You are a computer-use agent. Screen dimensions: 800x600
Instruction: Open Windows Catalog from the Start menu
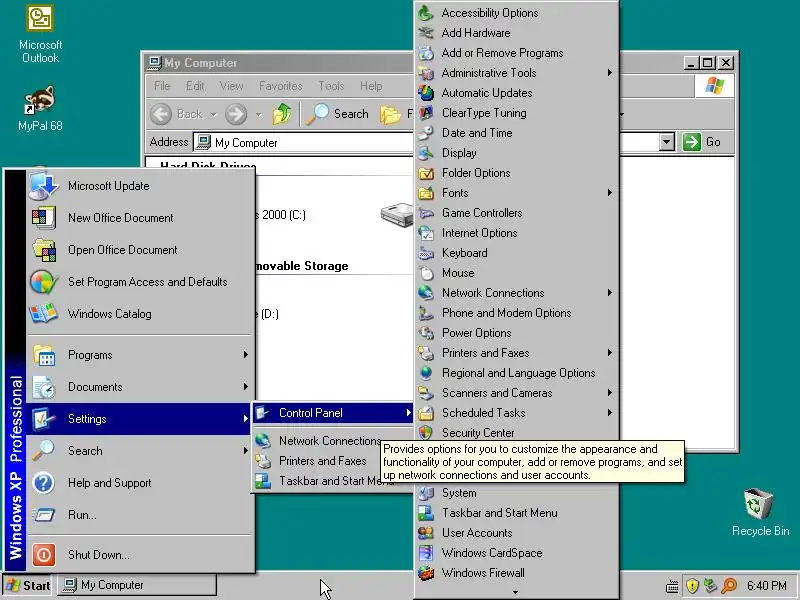pyautogui.click(x=140, y=314)
